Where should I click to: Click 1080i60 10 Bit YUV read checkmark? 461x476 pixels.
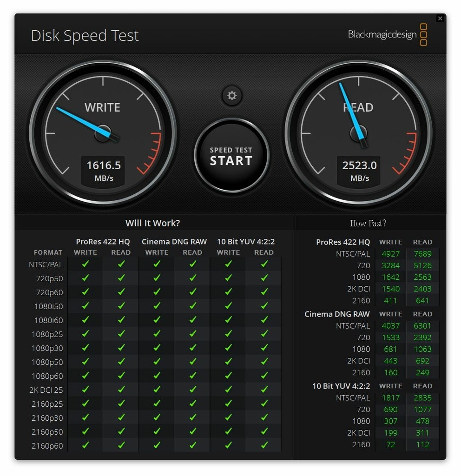tap(264, 320)
